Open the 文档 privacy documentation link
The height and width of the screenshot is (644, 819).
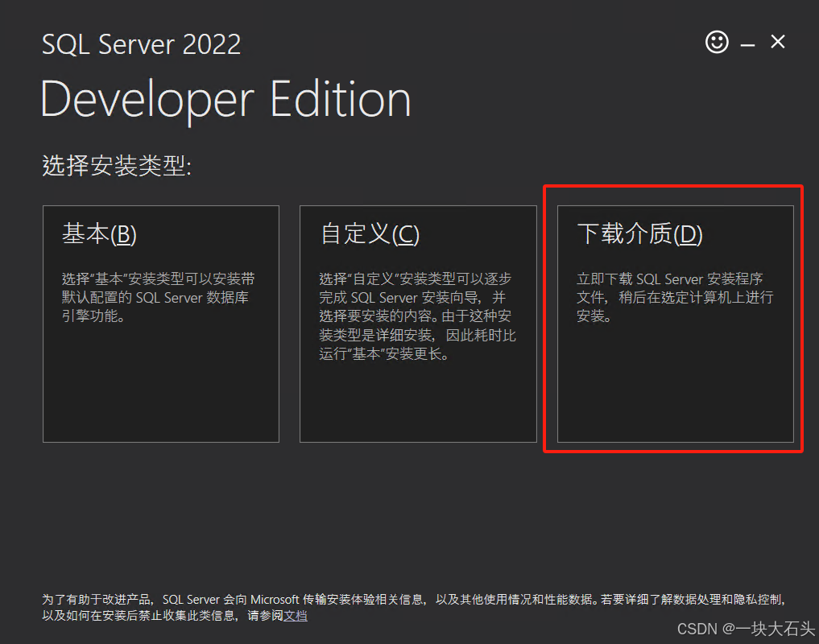click(296, 616)
